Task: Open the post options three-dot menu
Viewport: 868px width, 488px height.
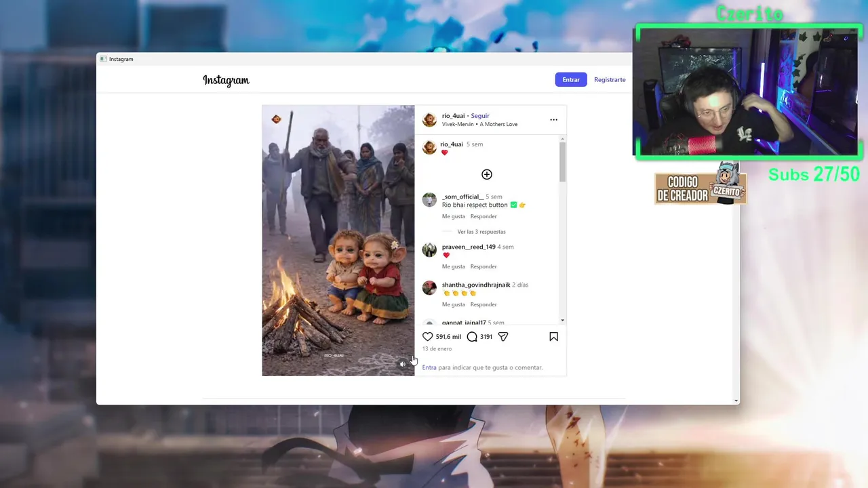Action: 553,120
